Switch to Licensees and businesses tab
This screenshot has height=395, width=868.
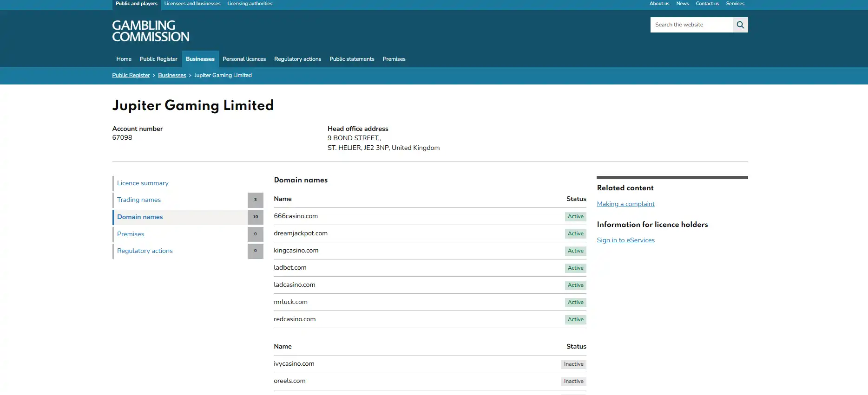coord(192,4)
